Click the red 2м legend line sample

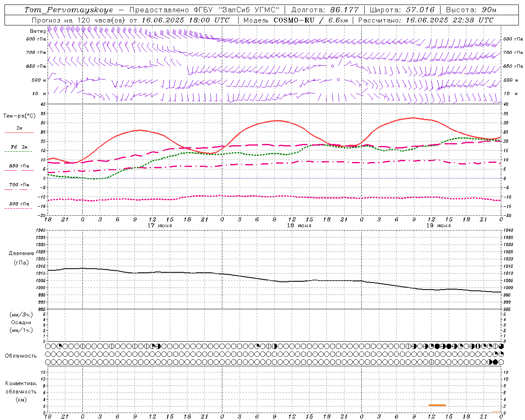tap(19, 133)
